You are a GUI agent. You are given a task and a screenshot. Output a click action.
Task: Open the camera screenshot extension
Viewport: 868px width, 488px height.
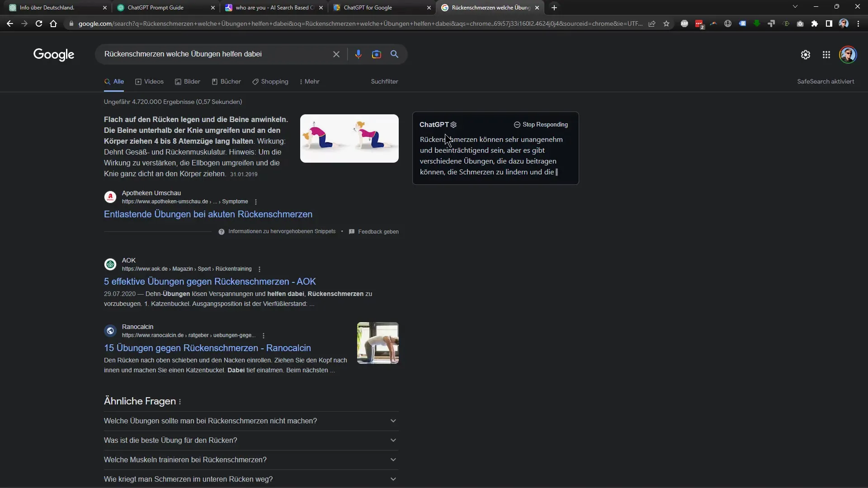tap(800, 23)
